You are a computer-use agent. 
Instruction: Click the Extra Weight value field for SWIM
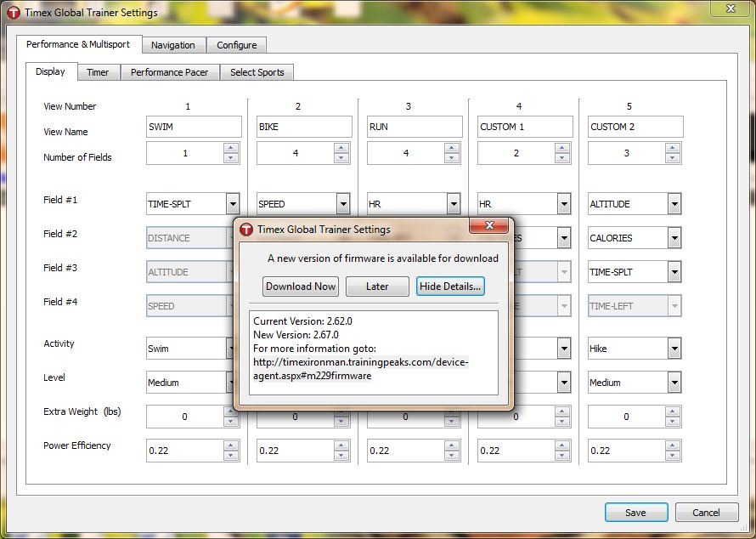point(184,417)
